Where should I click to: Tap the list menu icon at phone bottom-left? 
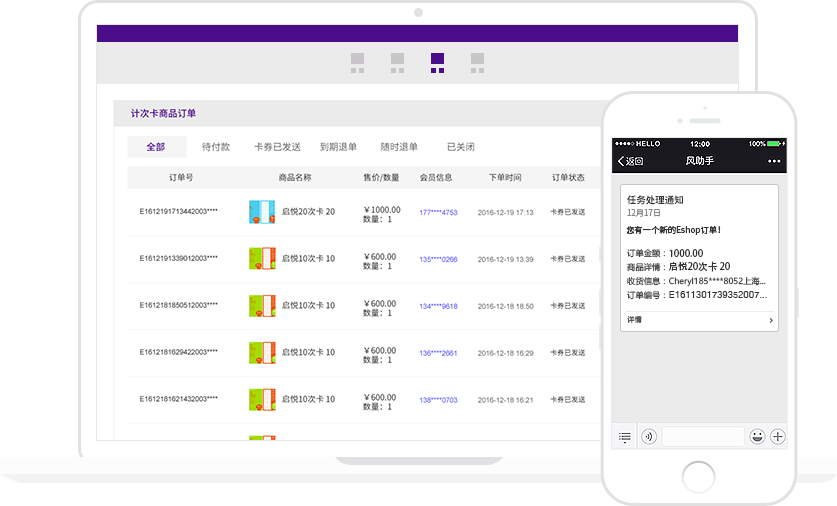625,437
